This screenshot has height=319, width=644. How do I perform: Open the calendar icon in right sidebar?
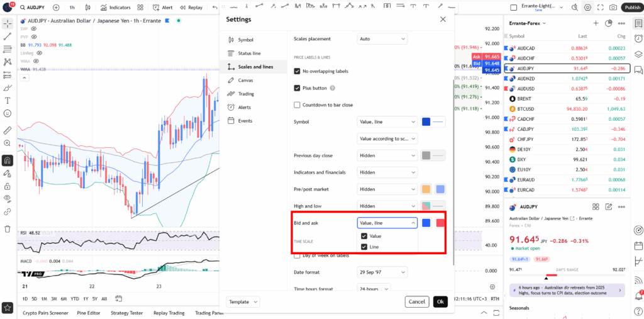[638, 246]
